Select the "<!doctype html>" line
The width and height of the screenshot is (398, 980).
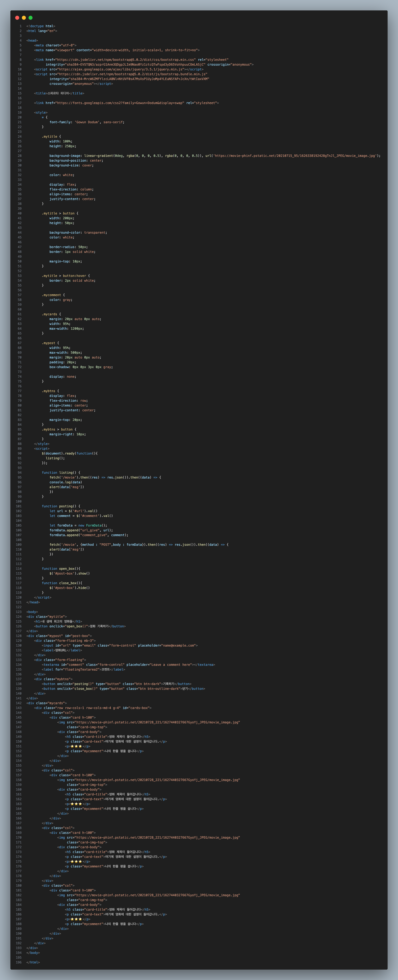point(41,26)
